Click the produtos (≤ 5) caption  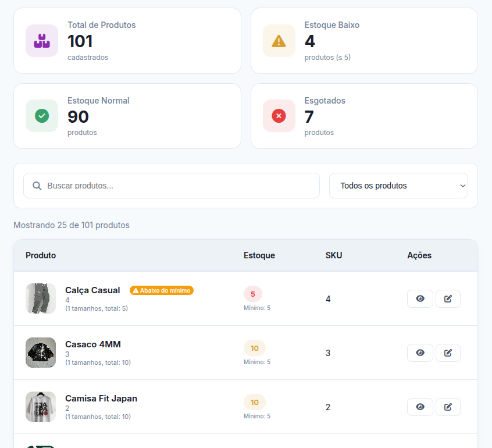pyautogui.click(x=327, y=58)
